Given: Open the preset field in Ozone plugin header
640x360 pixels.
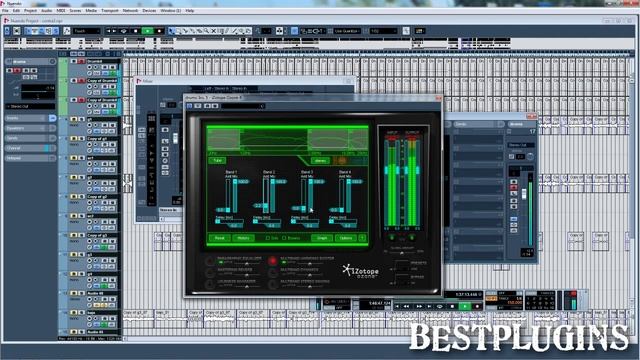Looking at the screenshot, I should [243, 106].
